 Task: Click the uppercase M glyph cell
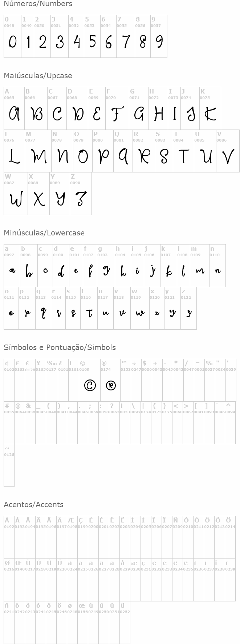(38, 151)
